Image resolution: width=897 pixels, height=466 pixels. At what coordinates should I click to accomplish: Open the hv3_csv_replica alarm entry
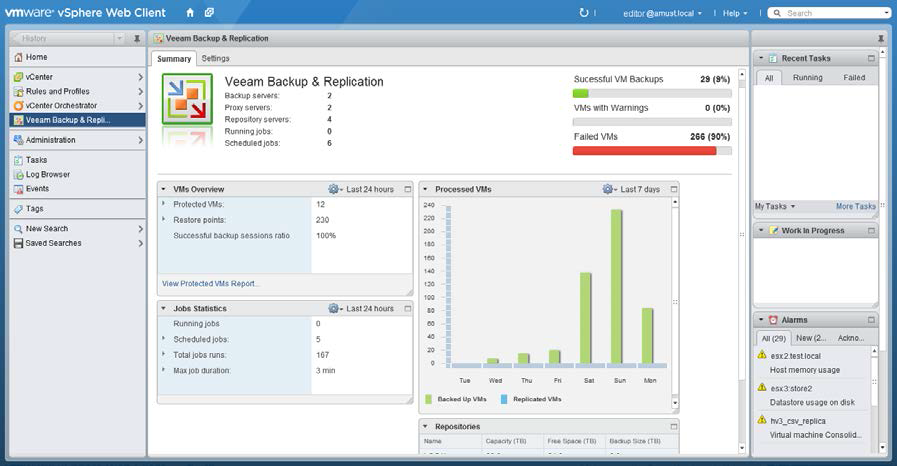click(x=813, y=428)
